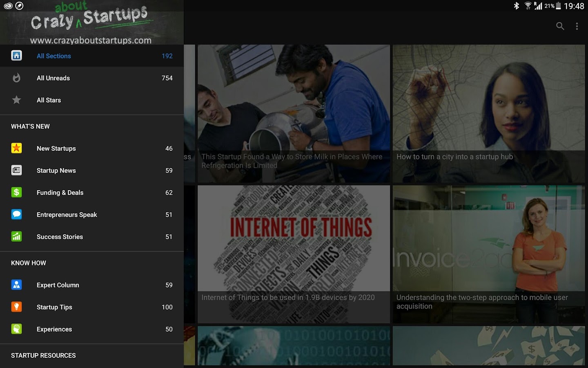Viewport: 588px width, 368px height.
Task: Select the New Startups starred icon
Action: (16, 148)
